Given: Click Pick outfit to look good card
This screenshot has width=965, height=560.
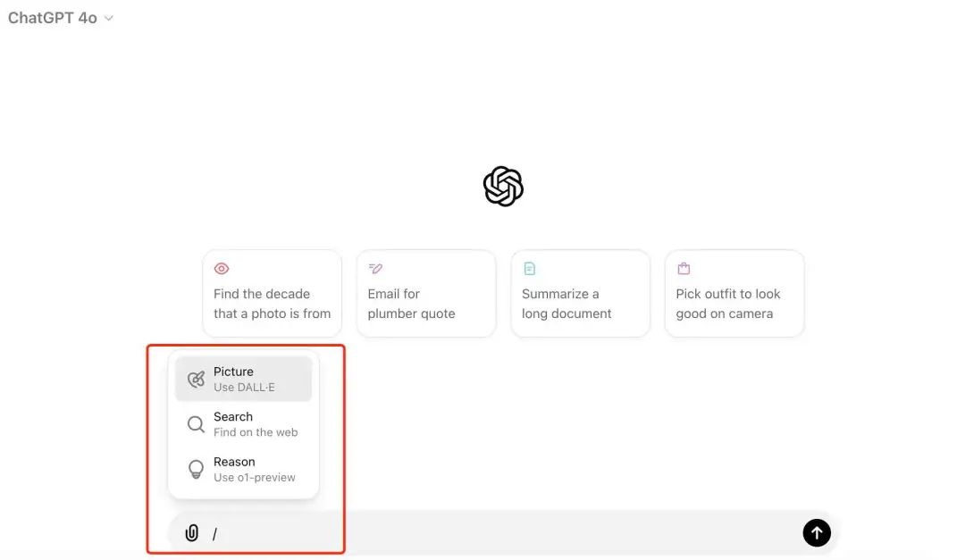Looking at the screenshot, I should click(734, 303).
